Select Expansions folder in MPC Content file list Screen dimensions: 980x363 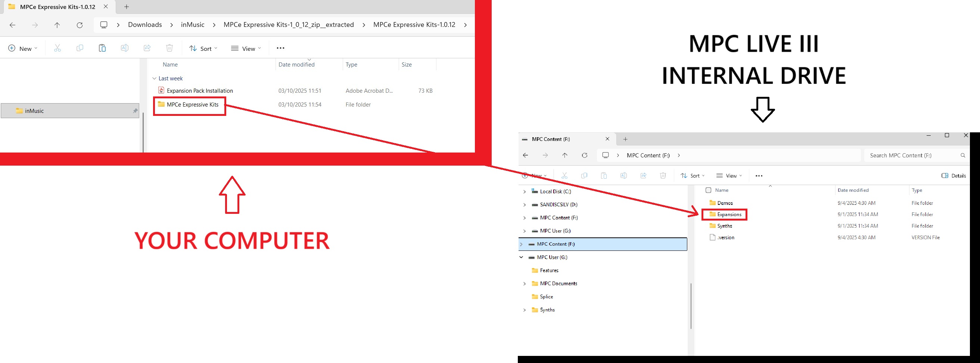tap(725, 215)
